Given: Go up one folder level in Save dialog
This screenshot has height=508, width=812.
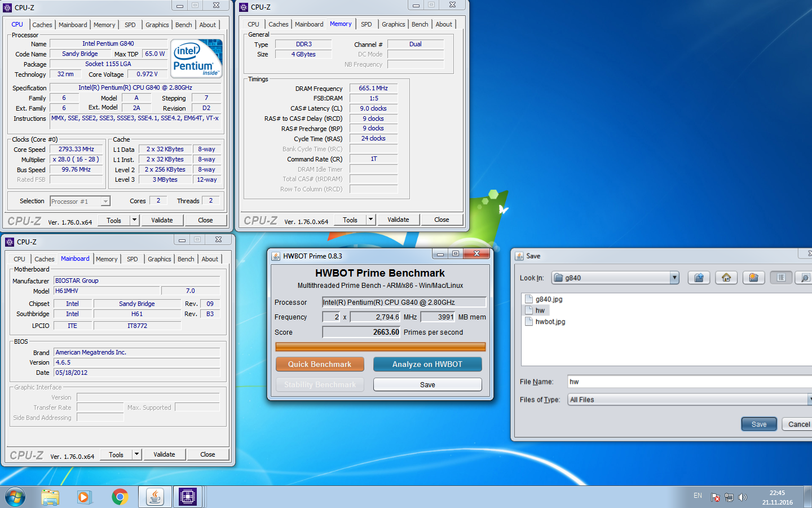Looking at the screenshot, I should (699, 278).
